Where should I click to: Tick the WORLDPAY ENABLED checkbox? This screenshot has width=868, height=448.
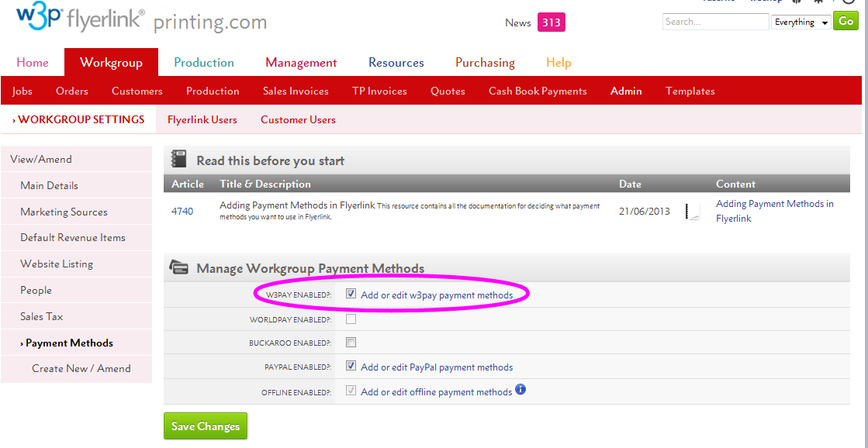351,319
